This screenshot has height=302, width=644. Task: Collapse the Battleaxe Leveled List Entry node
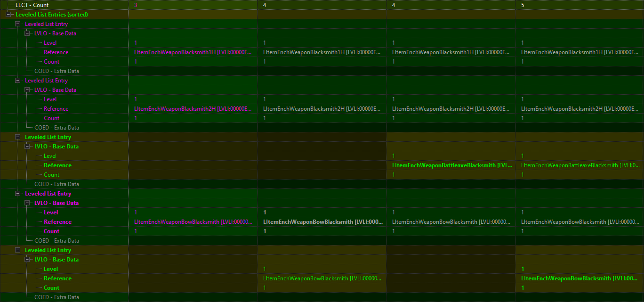pyautogui.click(x=18, y=137)
